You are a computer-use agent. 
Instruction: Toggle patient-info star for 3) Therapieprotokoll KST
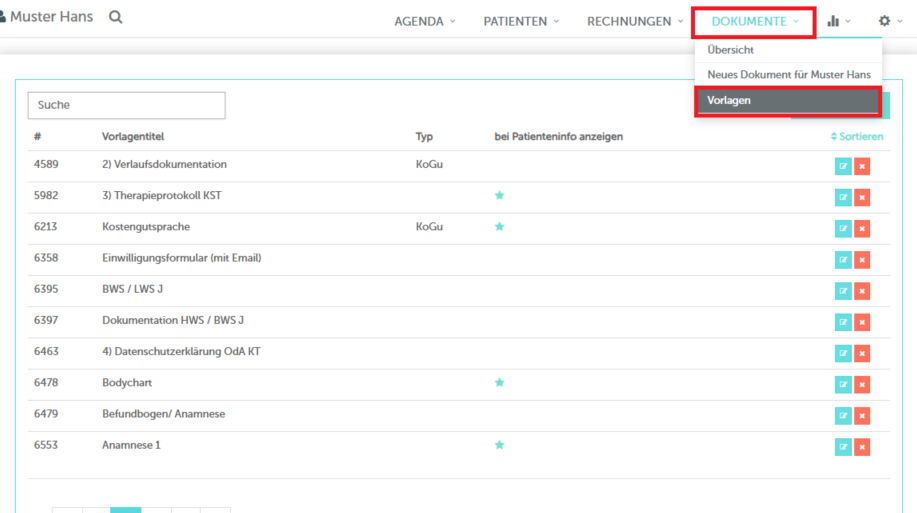coord(499,195)
